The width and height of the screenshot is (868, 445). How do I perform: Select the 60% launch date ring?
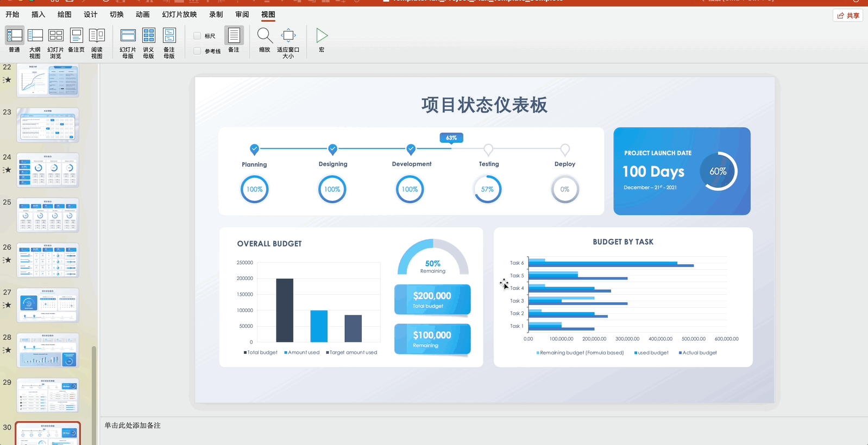pyautogui.click(x=718, y=171)
